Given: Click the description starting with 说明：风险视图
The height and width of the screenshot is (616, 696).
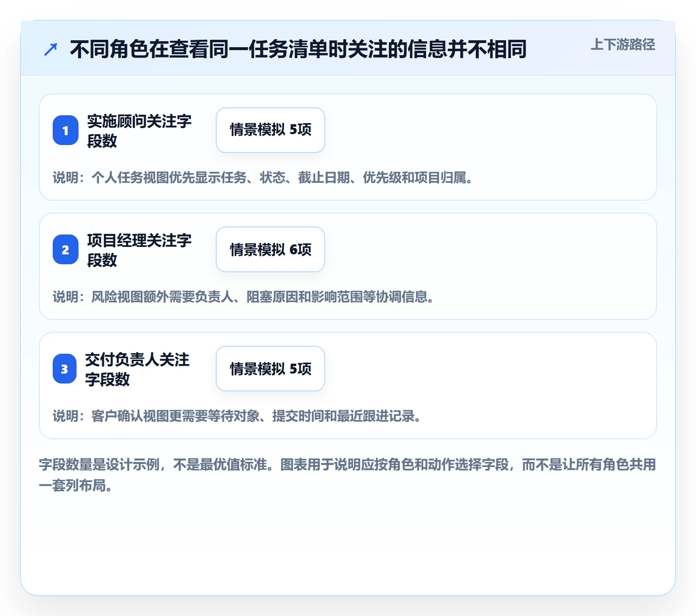Looking at the screenshot, I should click(x=244, y=297).
